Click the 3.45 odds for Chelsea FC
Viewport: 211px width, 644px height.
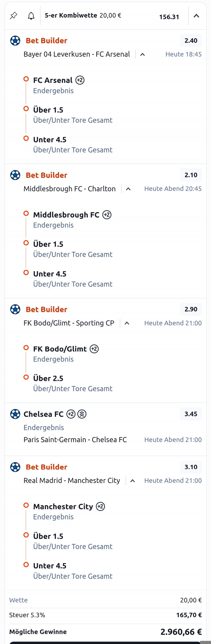[x=191, y=414]
